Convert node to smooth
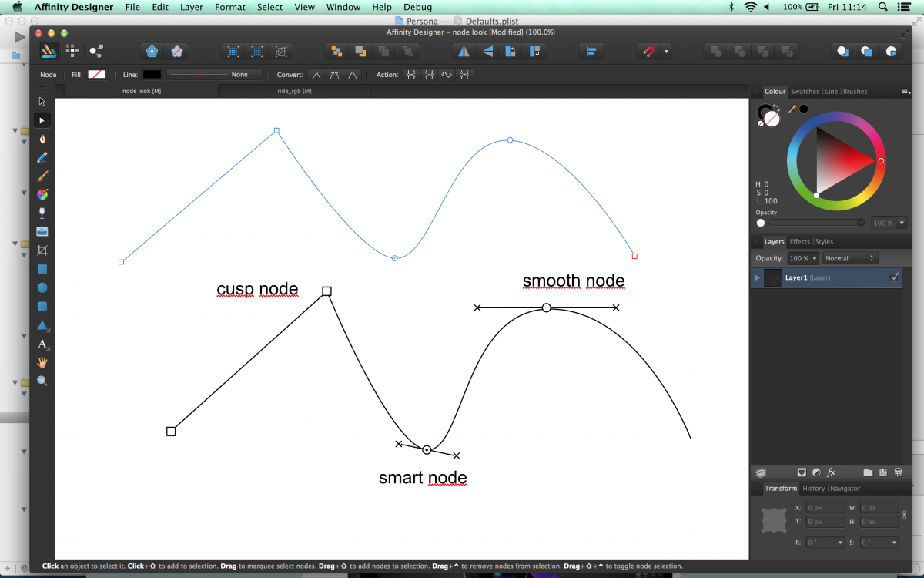Image resolution: width=924 pixels, height=578 pixels. pyautogui.click(x=334, y=75)
